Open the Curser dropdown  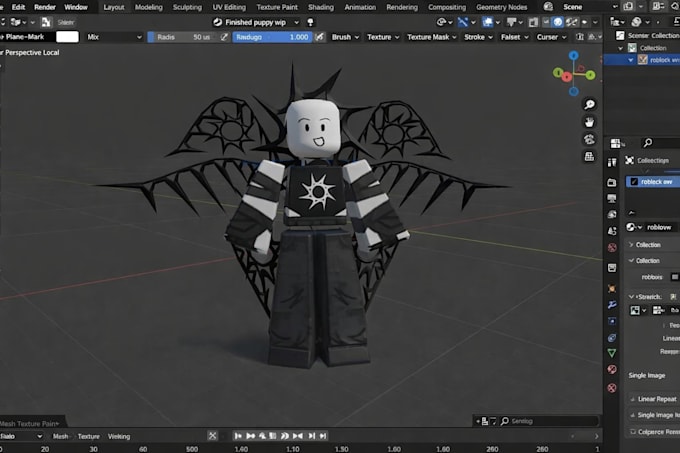coord(551,37)
